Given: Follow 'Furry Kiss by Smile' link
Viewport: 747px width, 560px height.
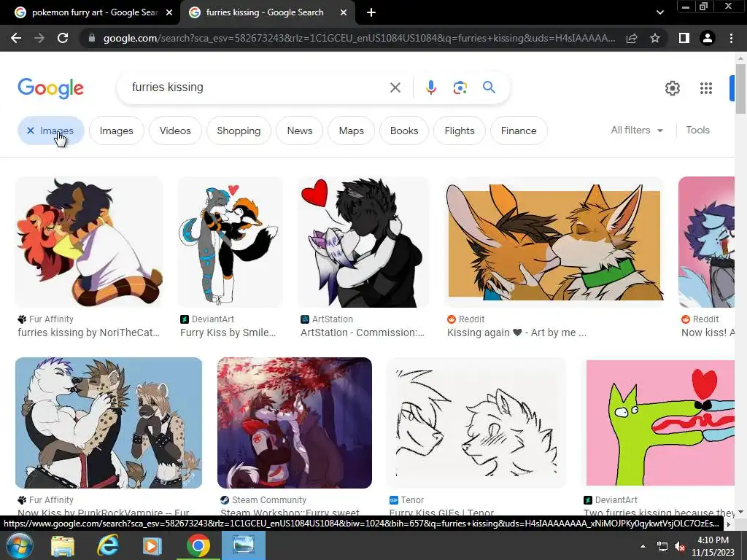Looking at the screenshot, I should [228, 332].
